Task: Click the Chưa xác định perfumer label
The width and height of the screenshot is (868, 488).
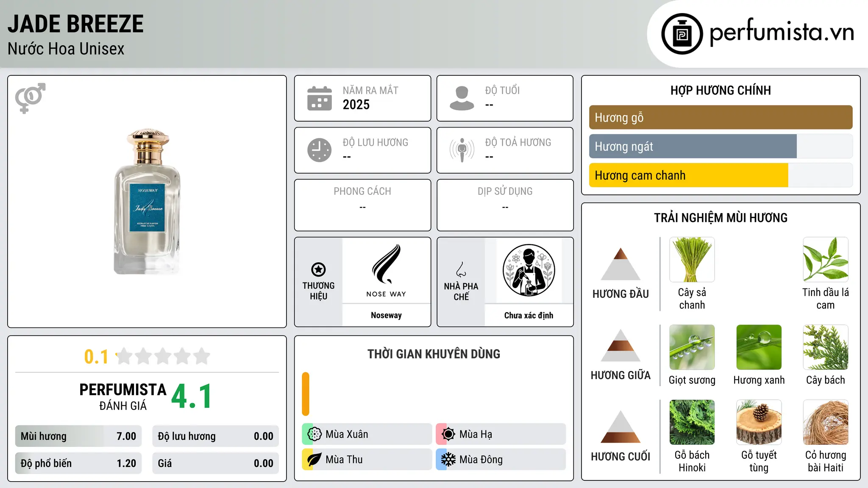Action: [x=529, y=315]
